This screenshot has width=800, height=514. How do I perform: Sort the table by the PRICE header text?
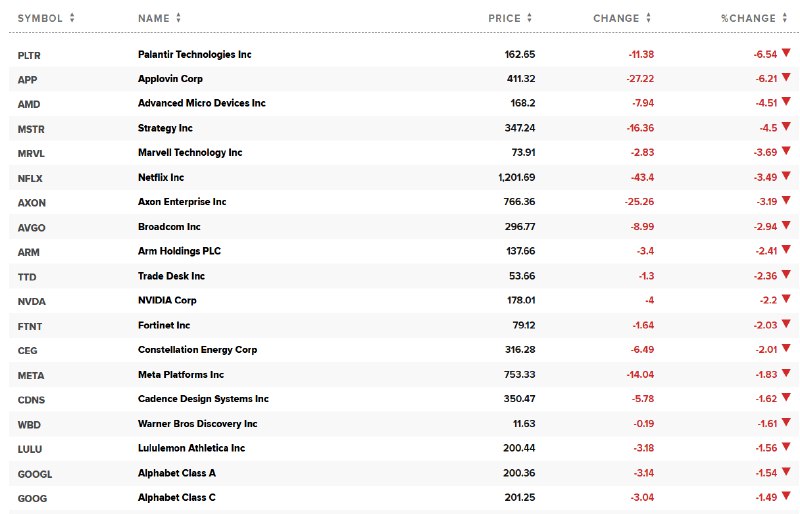(x=504, y=18)
